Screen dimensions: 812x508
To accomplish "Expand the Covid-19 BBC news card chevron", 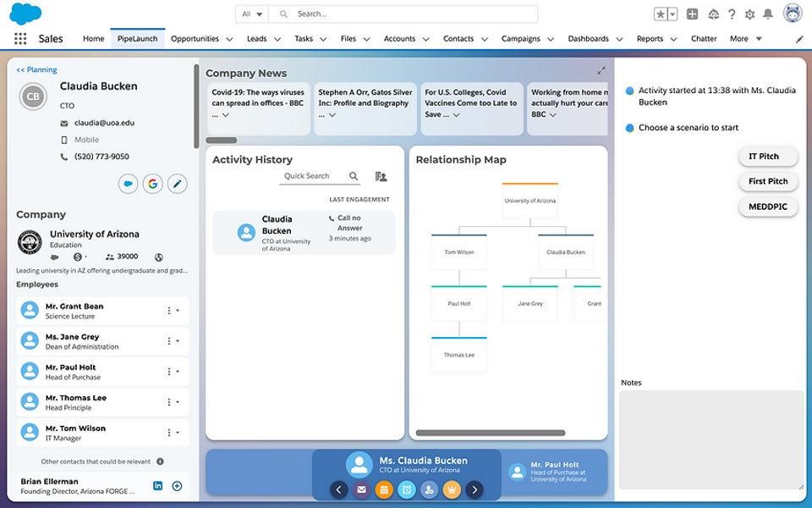I will [226, 115].
